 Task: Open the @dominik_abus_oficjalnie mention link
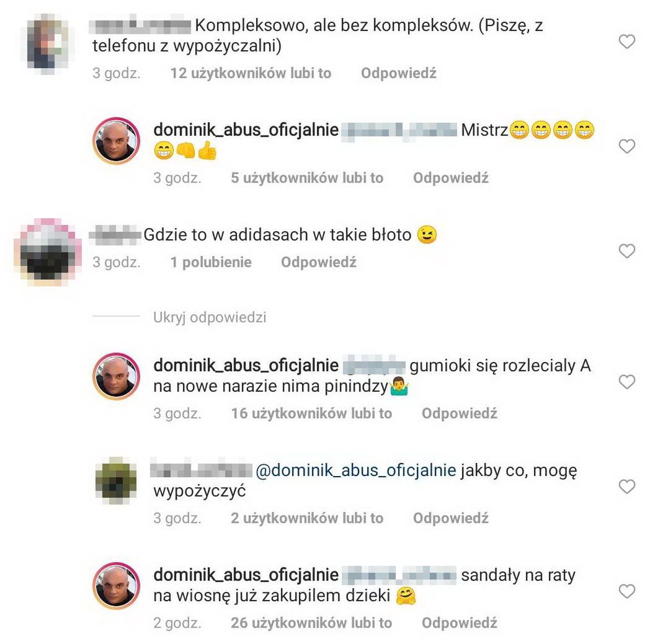pos(356,470)
